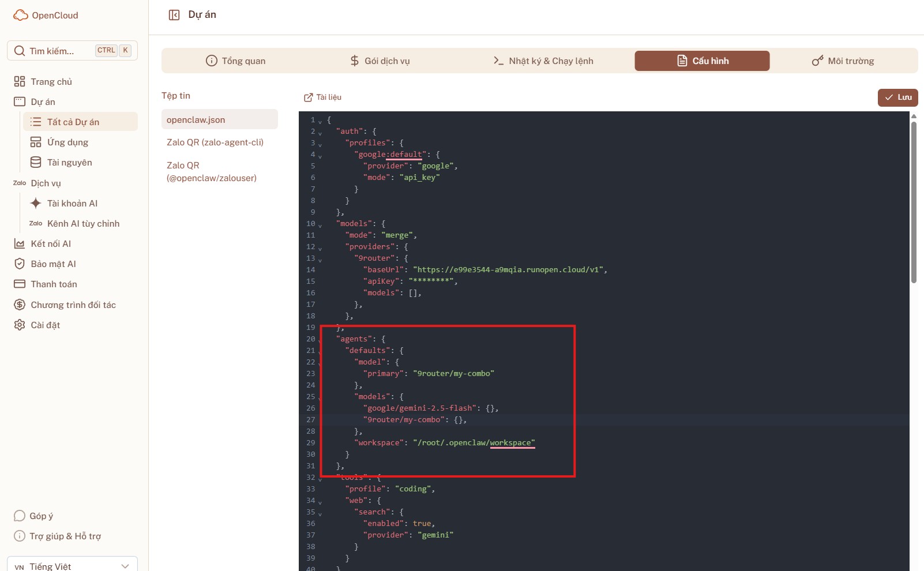This screenshot has height=571, width=924.
Task: Focus the Tìm kiếm search field
Action: click(x=61, y=51)
